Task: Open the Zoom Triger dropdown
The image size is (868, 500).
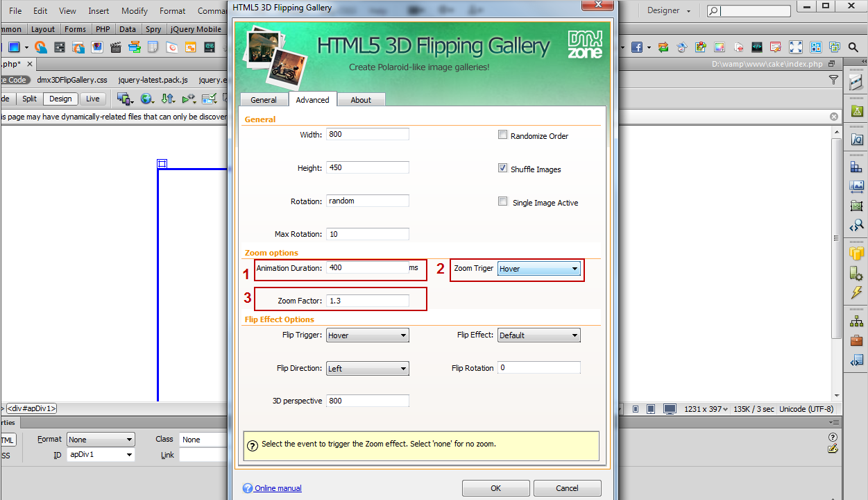Action: coord(539,269)
